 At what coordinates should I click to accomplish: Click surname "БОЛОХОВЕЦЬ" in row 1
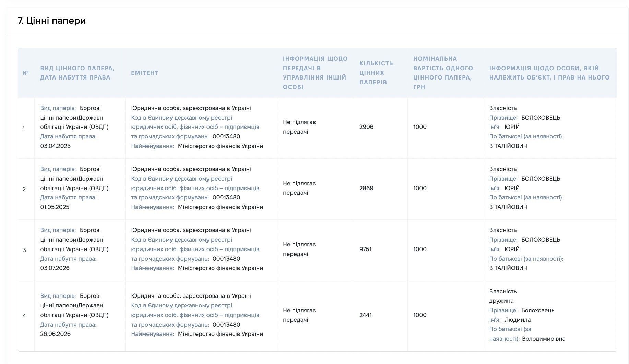point(541,118)
